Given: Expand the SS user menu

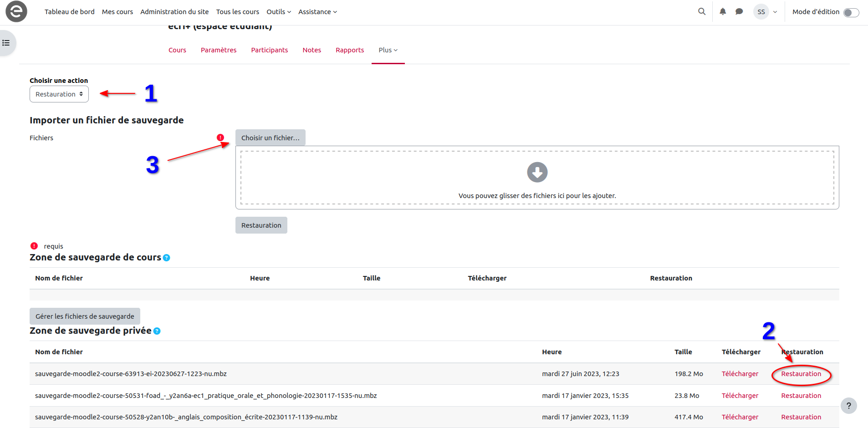Looking at the screenshot, I should pyautogui.click(x=766, y=12).
